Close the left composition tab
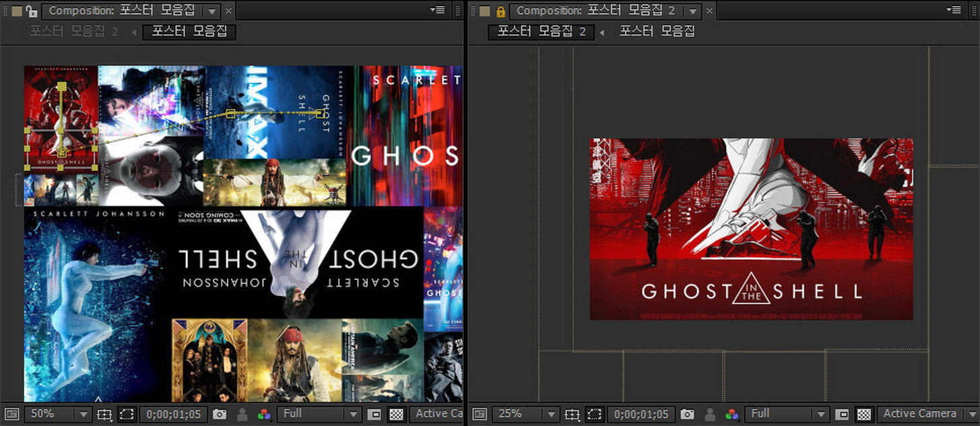The width and height of the screenshot is (980, 426). tap(228, 11)
